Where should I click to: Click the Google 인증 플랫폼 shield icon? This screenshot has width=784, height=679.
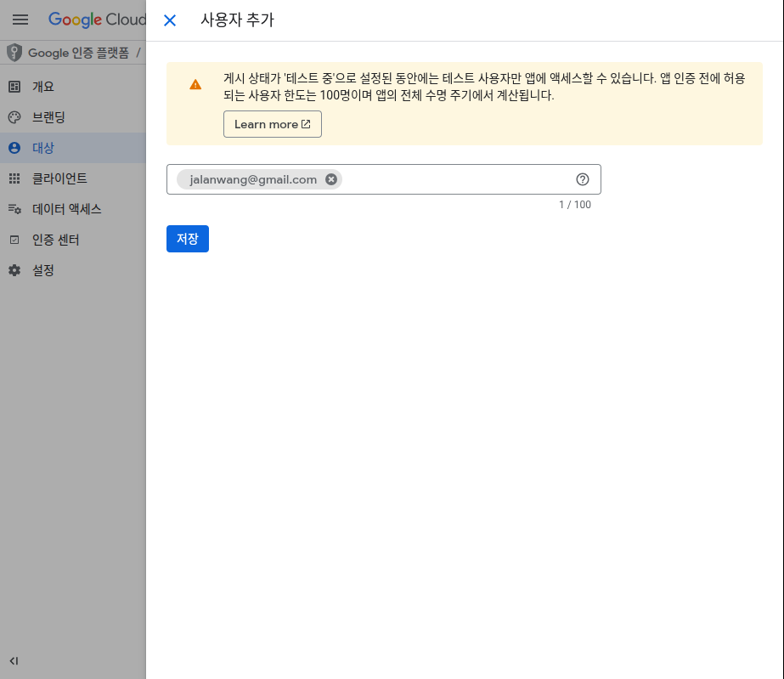[14, 53]
